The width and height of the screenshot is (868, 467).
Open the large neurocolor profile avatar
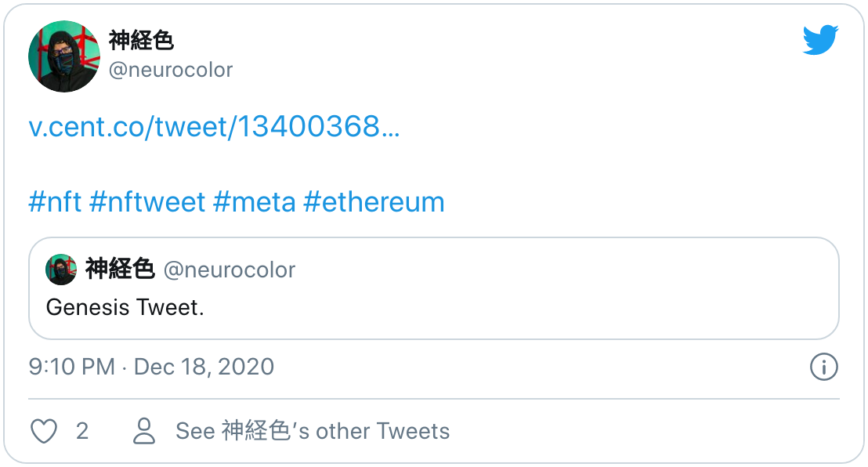click(x=64, y=56)
